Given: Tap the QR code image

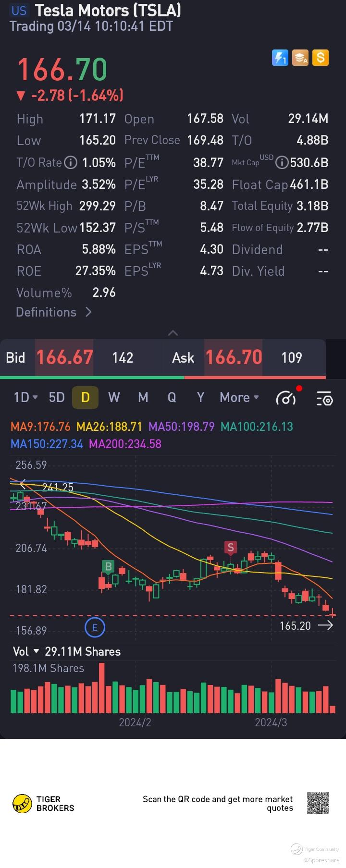Looking at the screenshot, I should 318,803.
